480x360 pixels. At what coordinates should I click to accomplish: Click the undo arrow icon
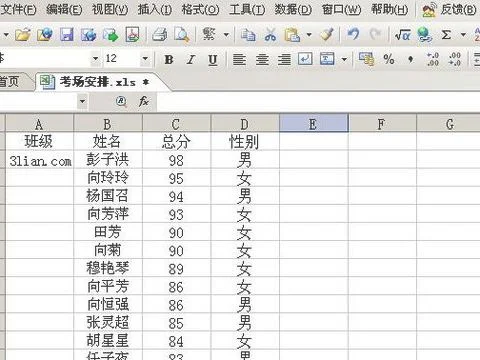(x=353, y=34)
